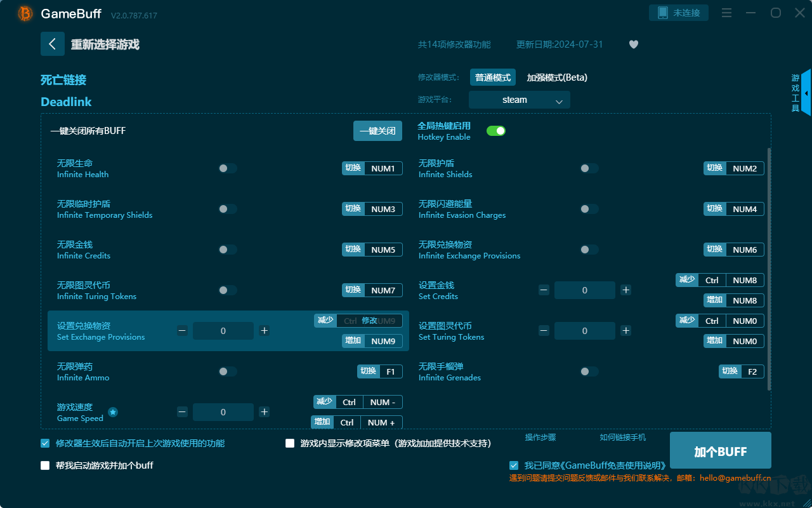
Task: Increase the Set Turing Tokens value
Action: point(626,331)
